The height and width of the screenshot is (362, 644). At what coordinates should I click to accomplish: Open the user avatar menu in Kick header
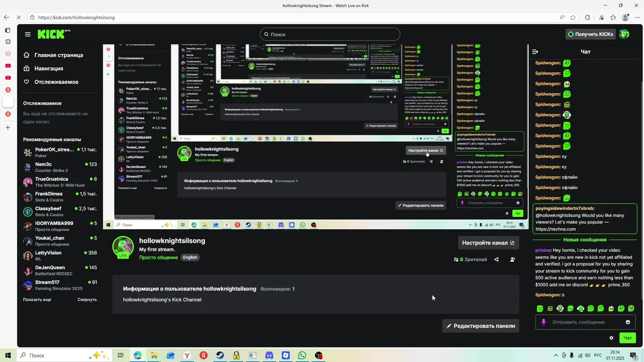tap(624, 34)
